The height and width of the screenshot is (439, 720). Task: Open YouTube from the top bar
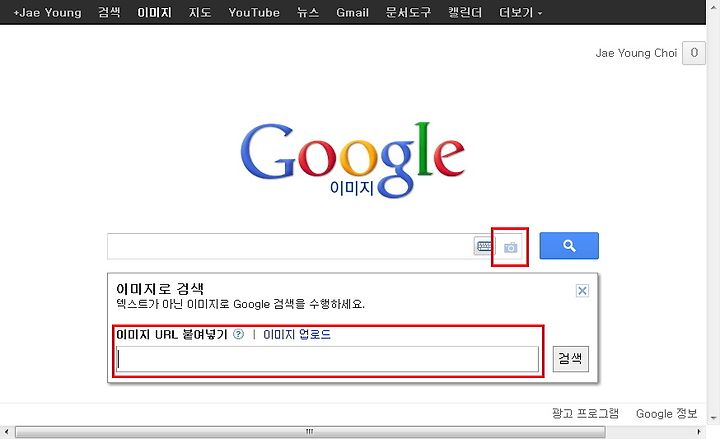254,12
